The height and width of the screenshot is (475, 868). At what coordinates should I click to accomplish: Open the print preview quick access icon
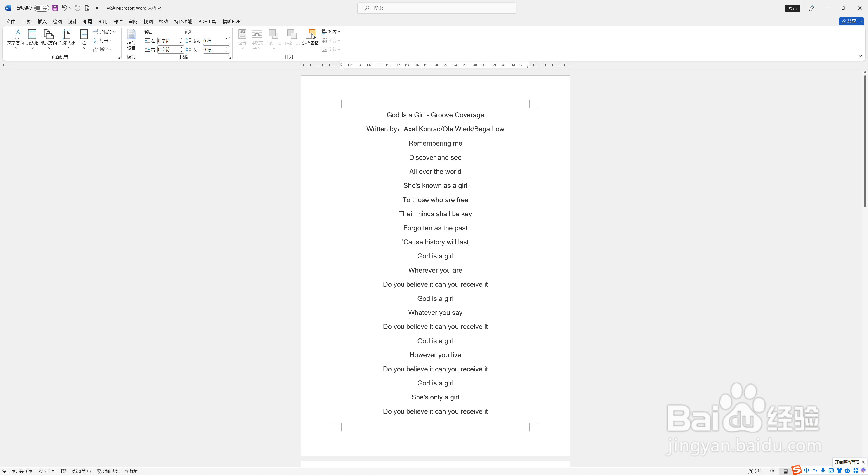pos(87,8)
